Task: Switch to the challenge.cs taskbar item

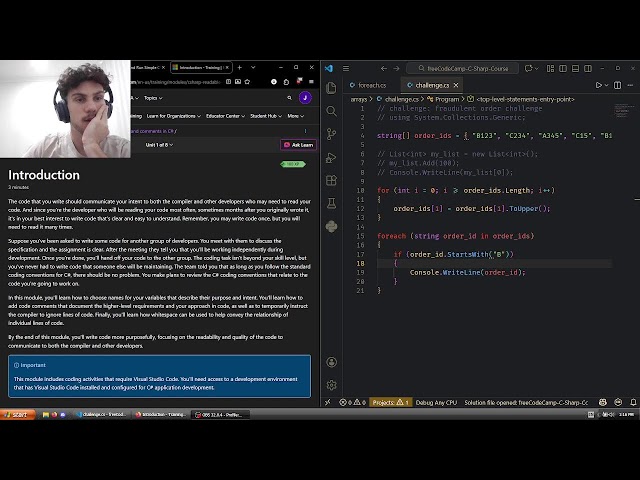Action: pyautogui.click(x=101, y=415)
